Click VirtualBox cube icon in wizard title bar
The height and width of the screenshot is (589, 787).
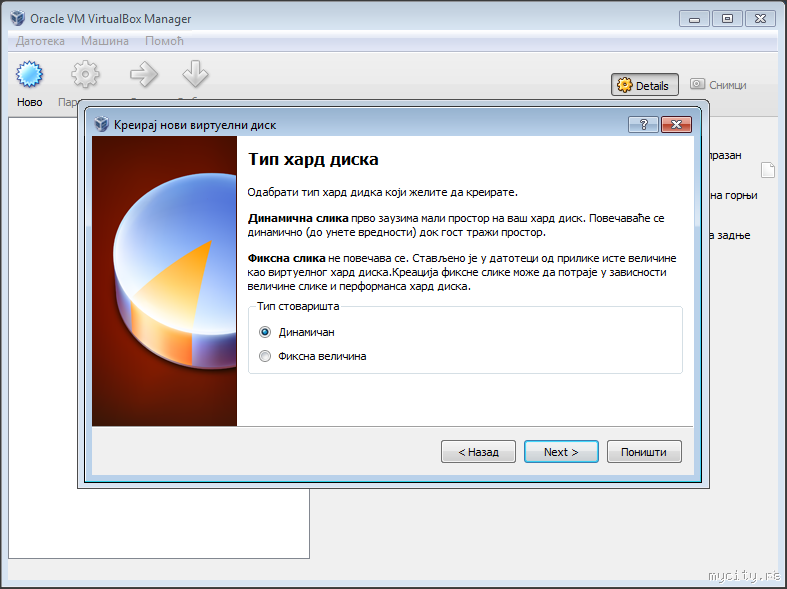tap(102, 124)
